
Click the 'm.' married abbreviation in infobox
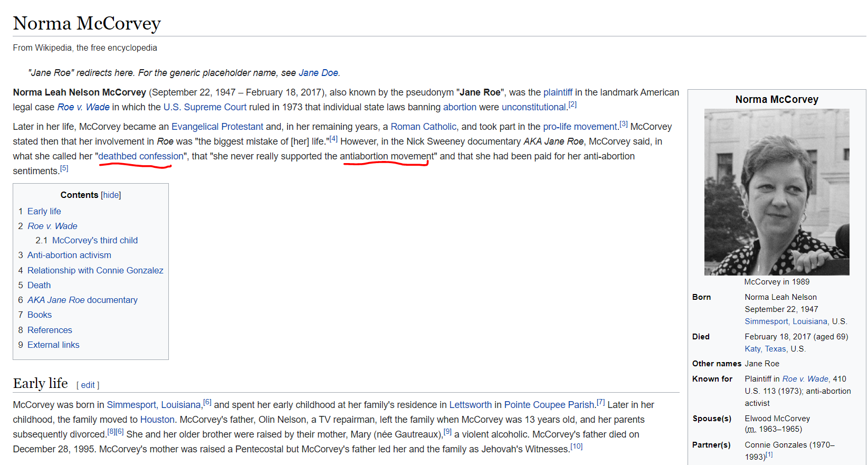(x=750, y=429)
